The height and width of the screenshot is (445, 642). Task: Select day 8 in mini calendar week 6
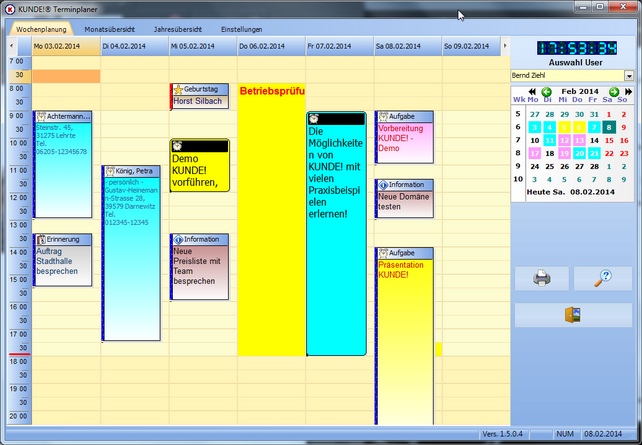click(609, 127)
